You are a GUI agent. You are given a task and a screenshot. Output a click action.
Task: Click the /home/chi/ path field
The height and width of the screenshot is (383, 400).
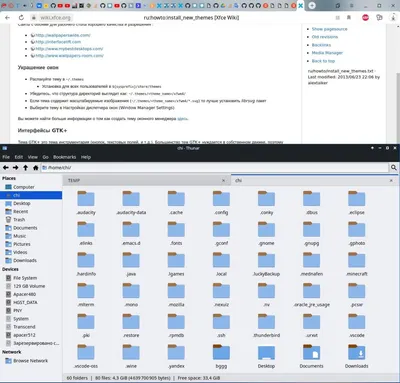tap(215, 168)
